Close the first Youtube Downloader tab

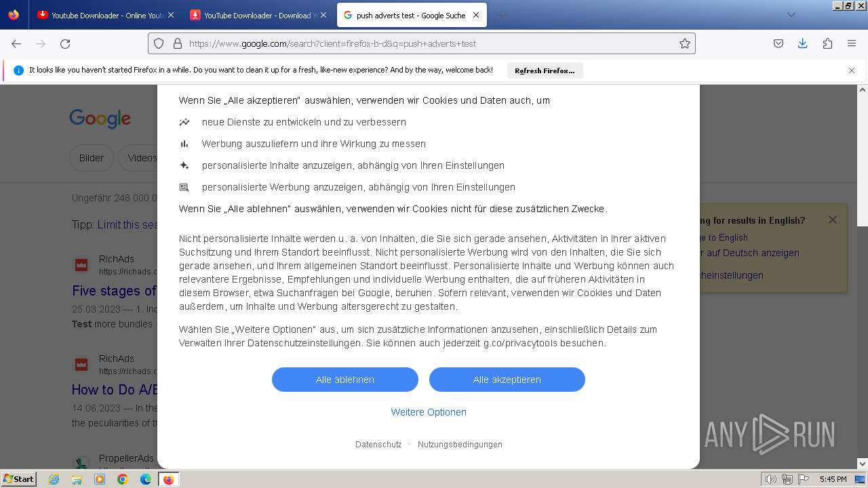pyautogui.click(x=170, y=15)
